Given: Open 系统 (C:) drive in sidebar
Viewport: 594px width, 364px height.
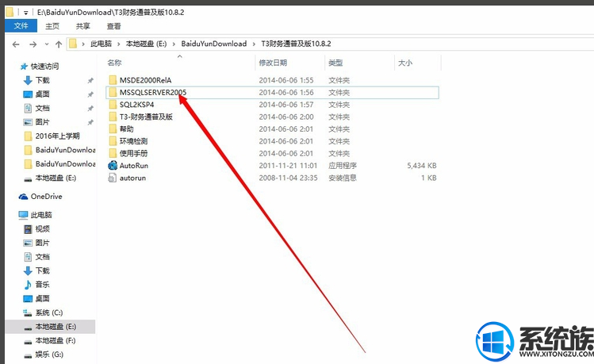Looking at the screenshot, I should coord(49,313).
